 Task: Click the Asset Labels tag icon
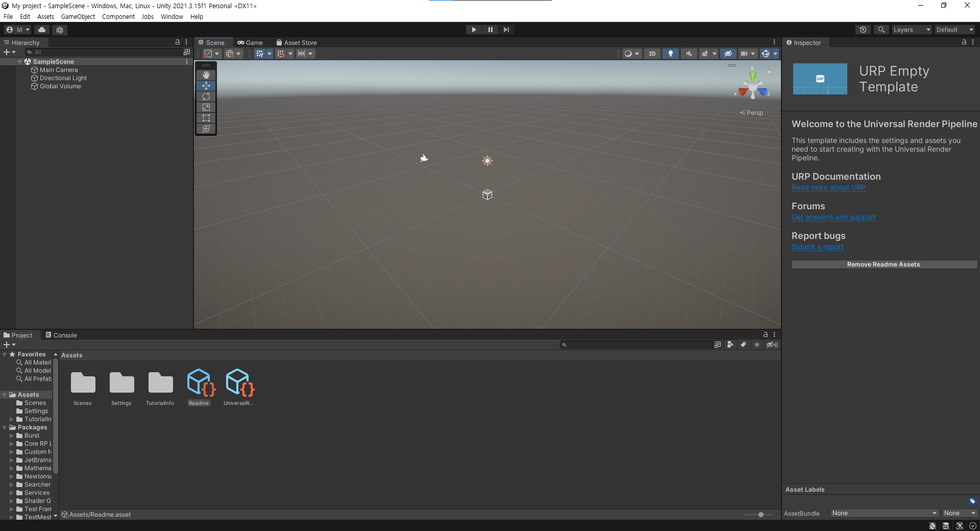972,501
